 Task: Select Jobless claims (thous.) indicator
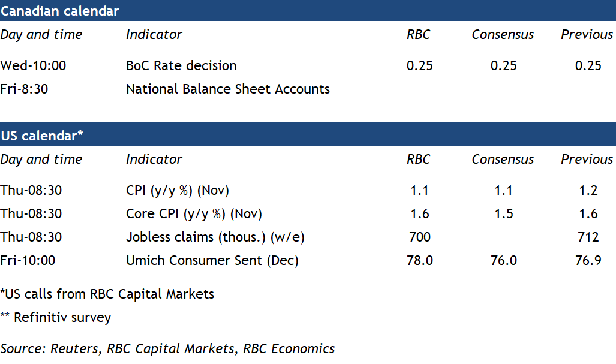[215, 237]
